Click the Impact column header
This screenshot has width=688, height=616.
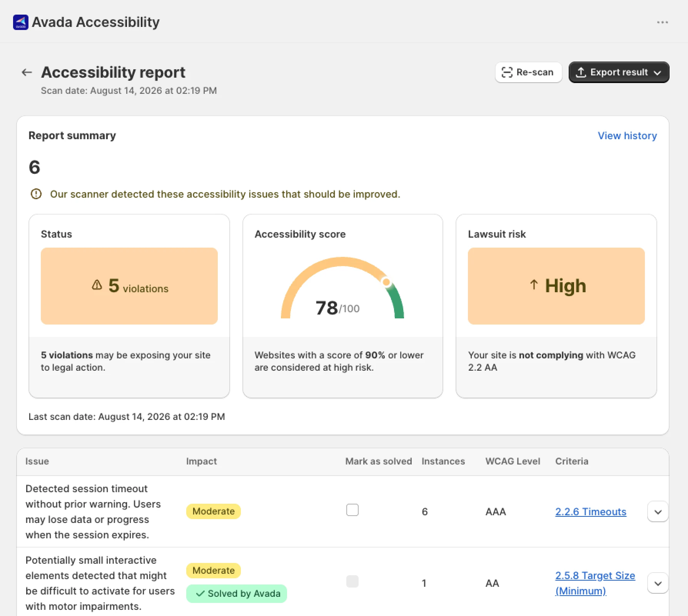tap(201, 461)
